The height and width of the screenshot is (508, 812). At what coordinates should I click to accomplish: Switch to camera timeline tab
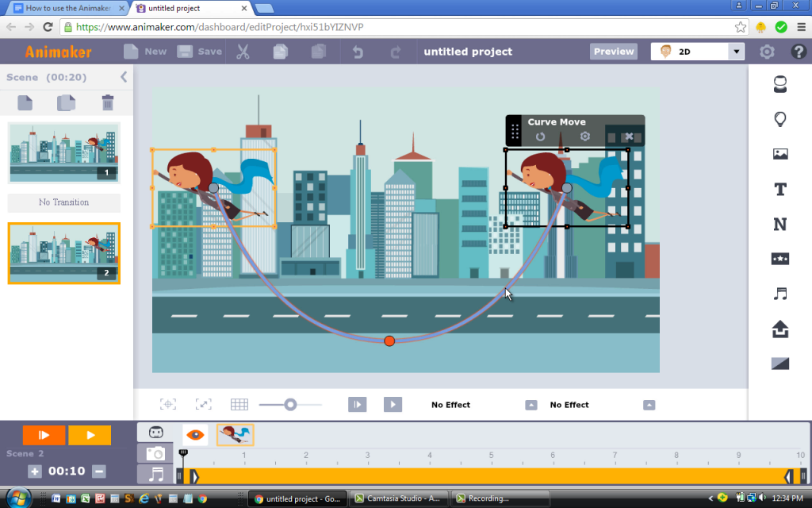point(155,453)
